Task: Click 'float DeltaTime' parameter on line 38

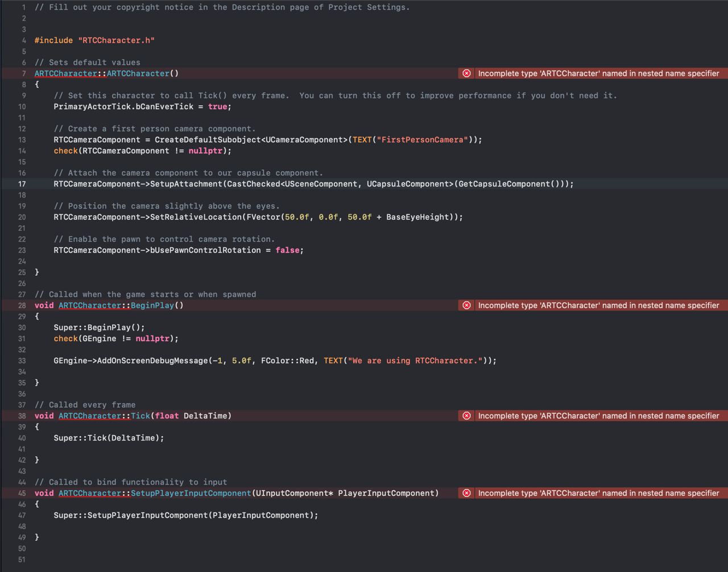Action: point(191,416)
